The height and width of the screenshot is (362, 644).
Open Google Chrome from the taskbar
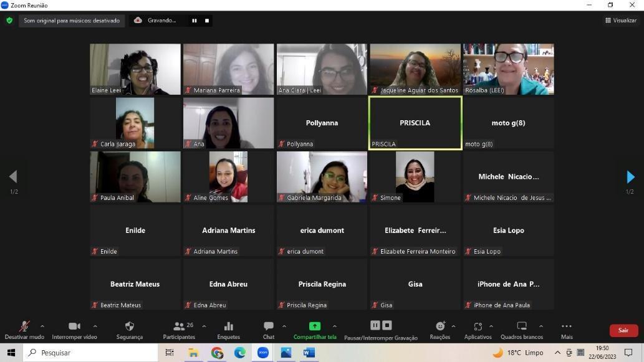point(217,353)
